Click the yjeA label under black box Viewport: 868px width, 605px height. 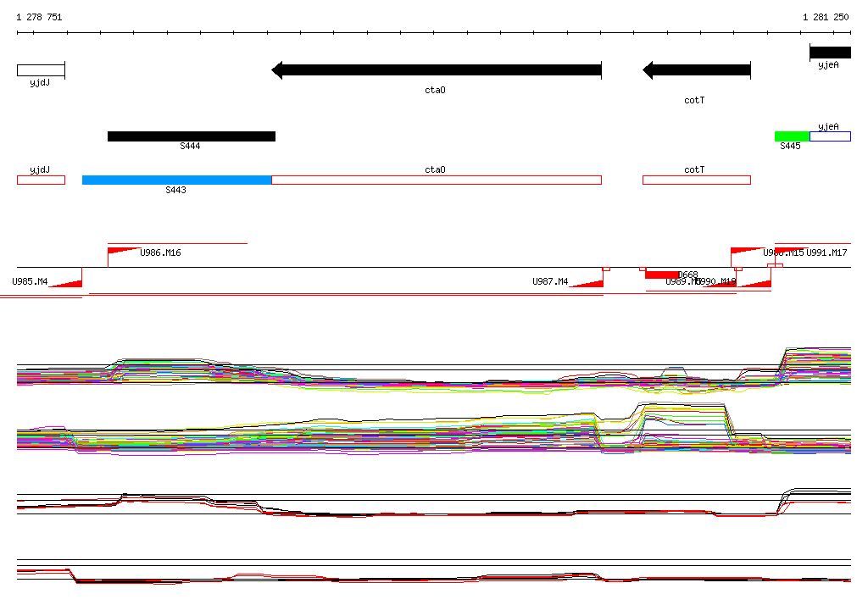click(828, 65)
